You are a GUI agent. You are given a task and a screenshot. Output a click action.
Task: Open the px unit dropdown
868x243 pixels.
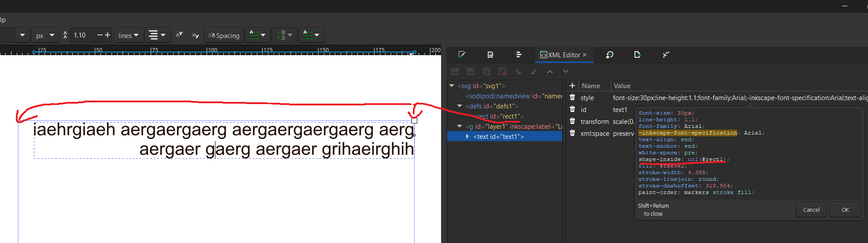pos(45,35)
